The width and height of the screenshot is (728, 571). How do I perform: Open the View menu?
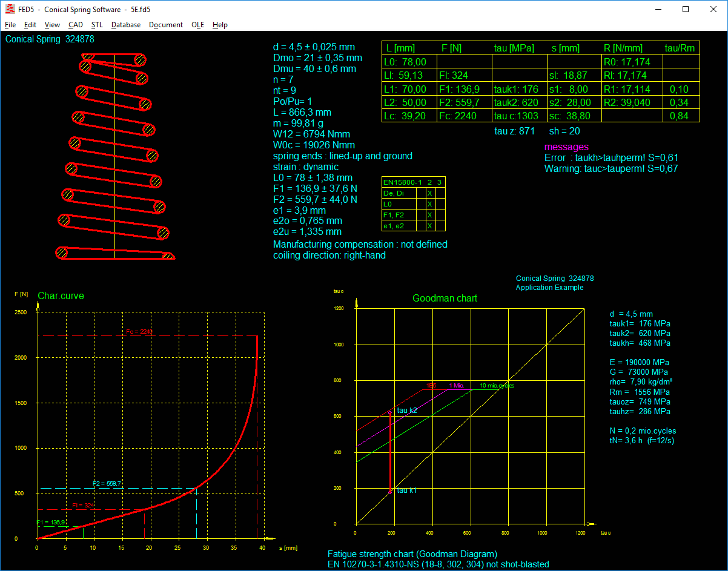pyautogui.click(x=52, y=25)
